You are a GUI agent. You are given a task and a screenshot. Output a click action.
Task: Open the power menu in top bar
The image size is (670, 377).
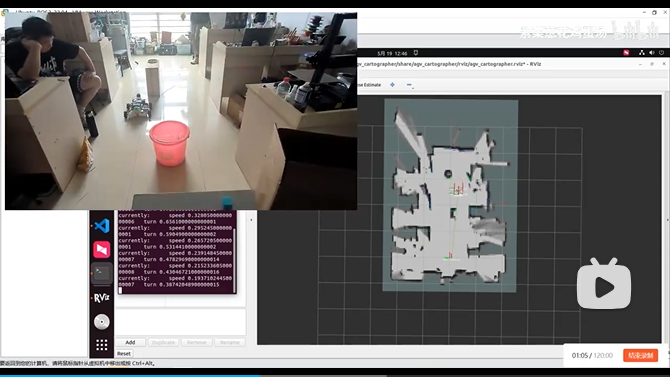(661, 53)
